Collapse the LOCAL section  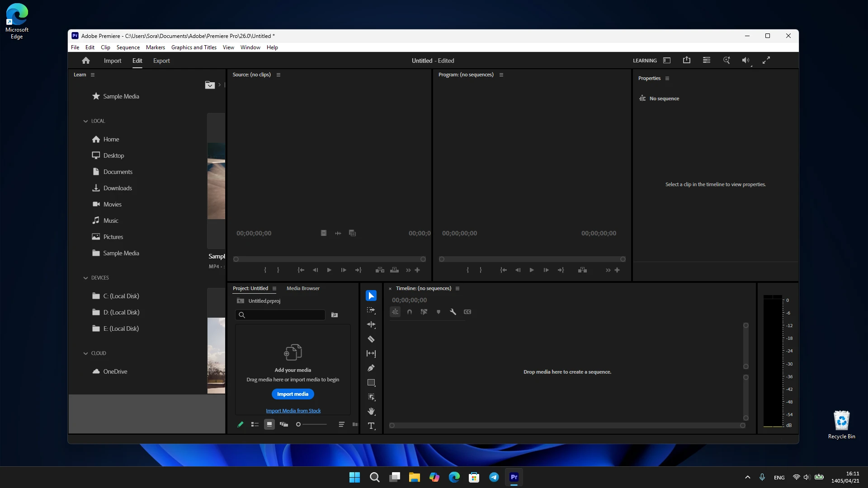point(85,121)
